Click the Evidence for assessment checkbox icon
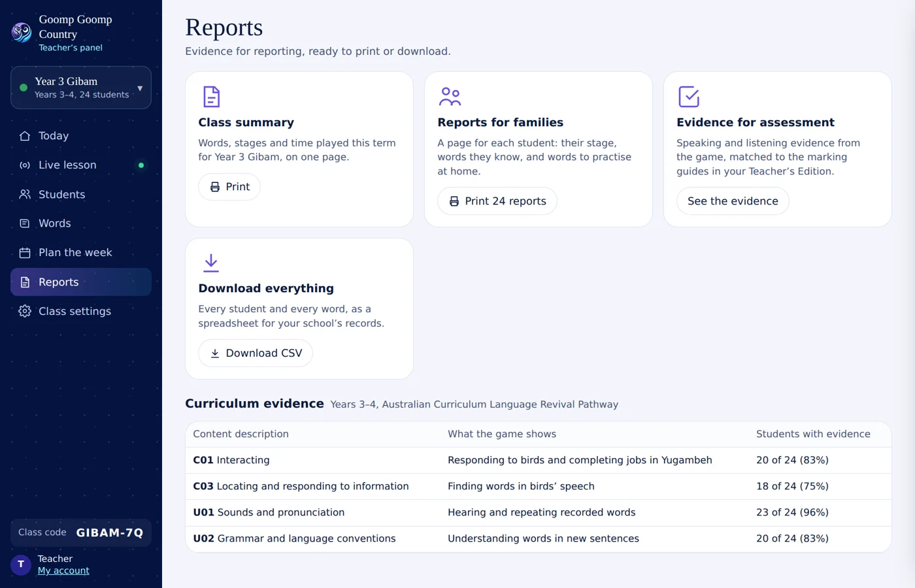This screenshot has height=588, width=915. pyautogui.click(x=689, y=97)
